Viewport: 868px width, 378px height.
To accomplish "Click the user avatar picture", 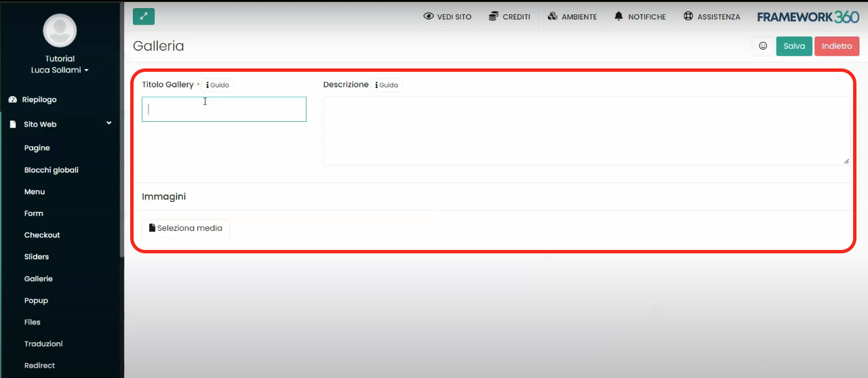I will 60,30.
